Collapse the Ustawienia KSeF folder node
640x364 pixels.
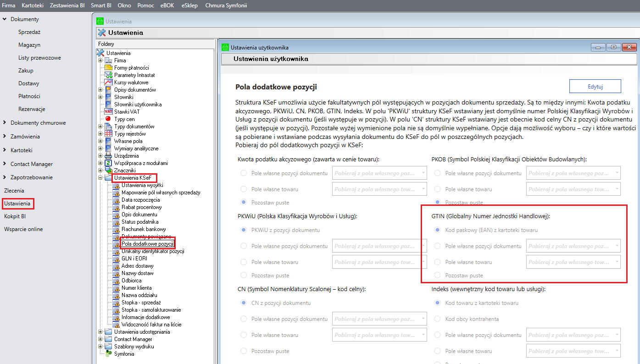click(x=100, y=178)
